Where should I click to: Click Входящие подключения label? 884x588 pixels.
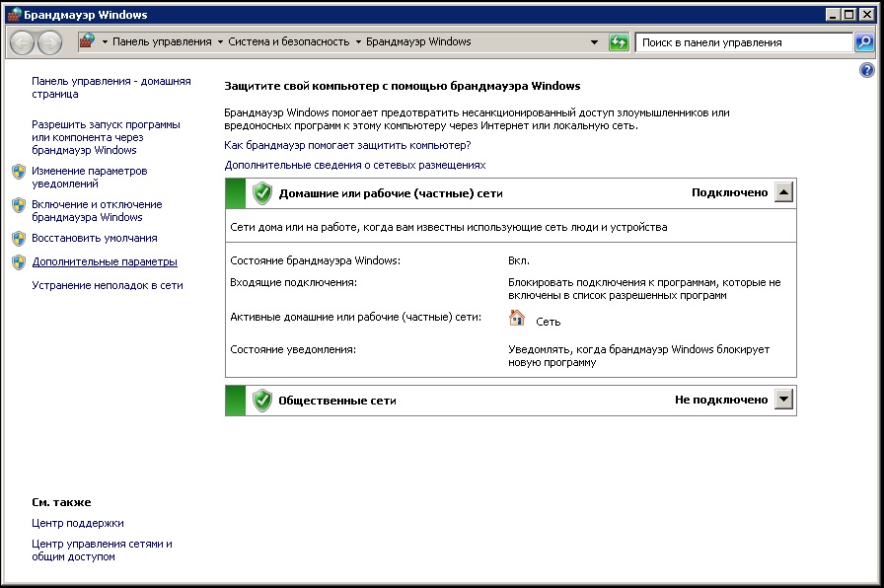point(293,282)
